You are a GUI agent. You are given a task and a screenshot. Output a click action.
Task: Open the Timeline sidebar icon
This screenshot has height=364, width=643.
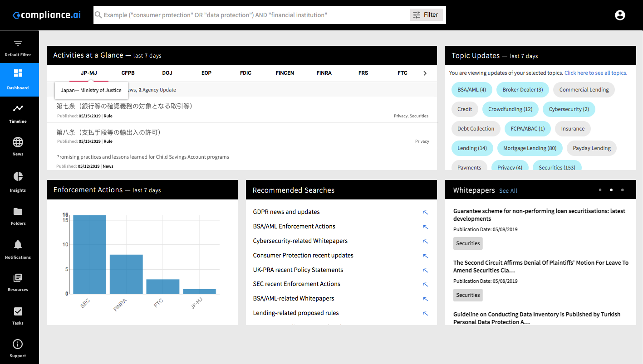tap(18, 108)
